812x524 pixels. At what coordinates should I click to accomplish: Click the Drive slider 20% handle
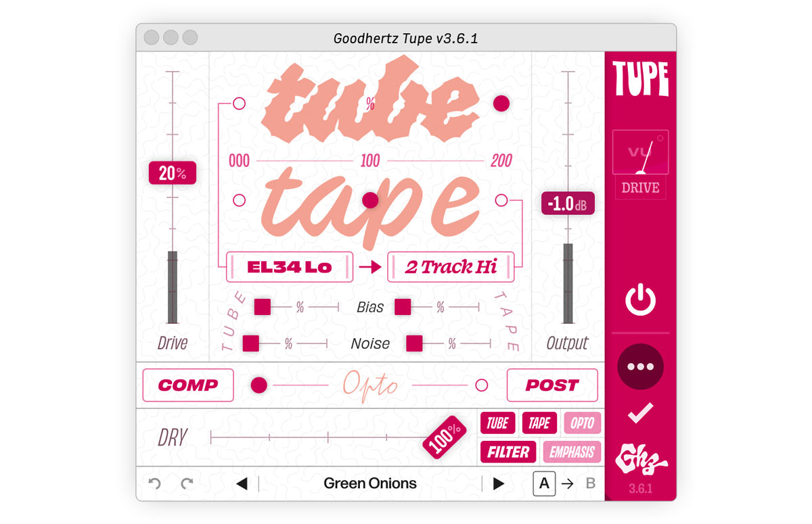click(x=173, y=173)
